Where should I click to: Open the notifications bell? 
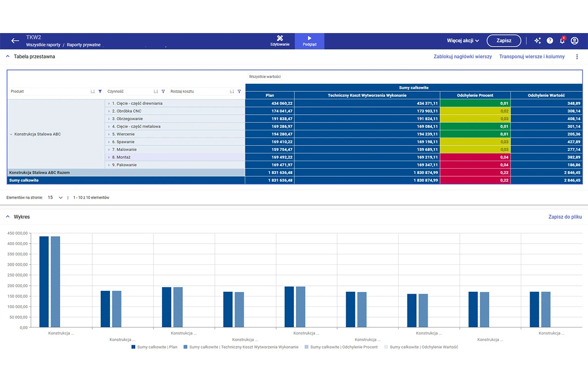click(x=562, y=41)
